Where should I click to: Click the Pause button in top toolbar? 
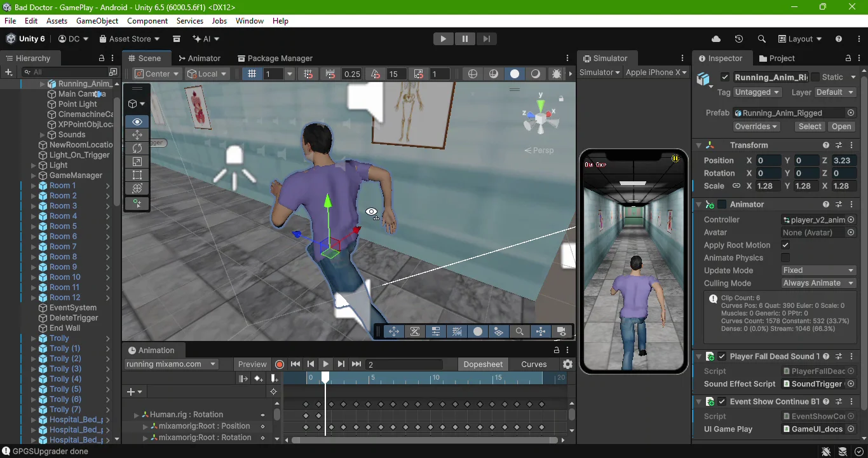point(465,39)
